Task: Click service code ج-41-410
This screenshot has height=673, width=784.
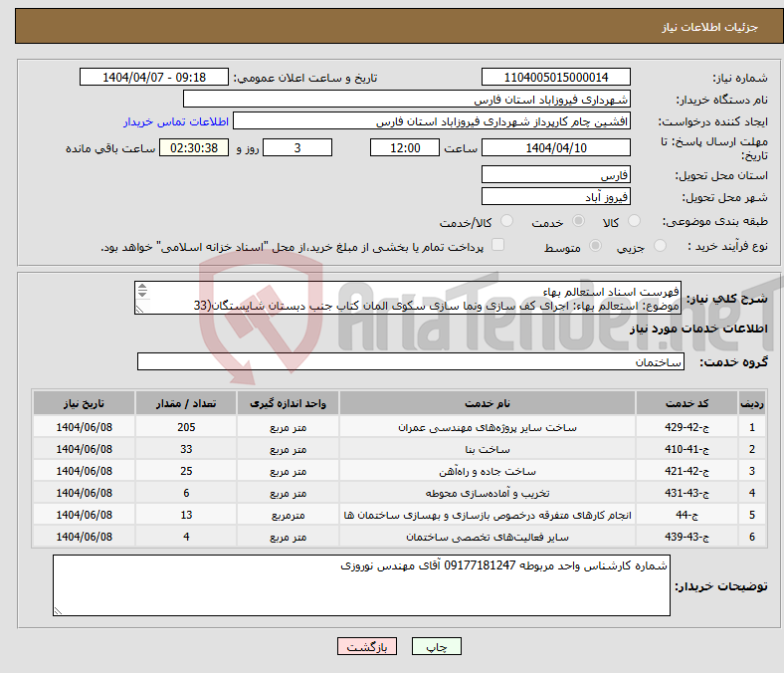Action: point(687,449)
